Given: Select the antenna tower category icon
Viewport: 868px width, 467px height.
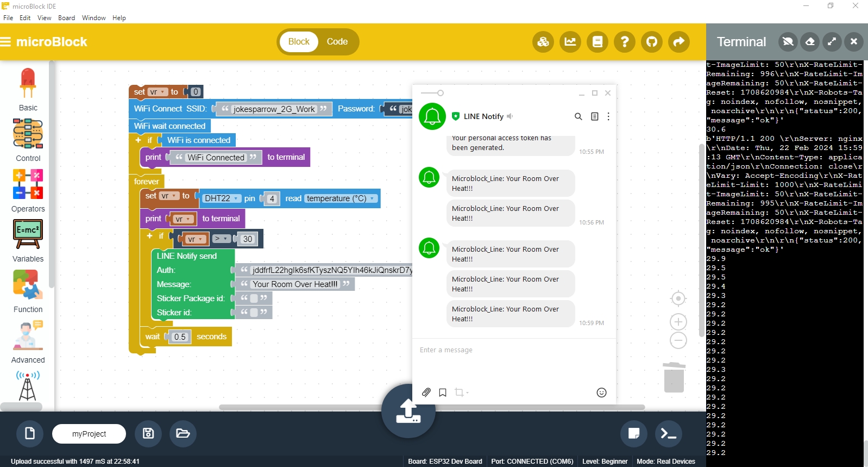Looking at the screenshot, I should [28, 386].
